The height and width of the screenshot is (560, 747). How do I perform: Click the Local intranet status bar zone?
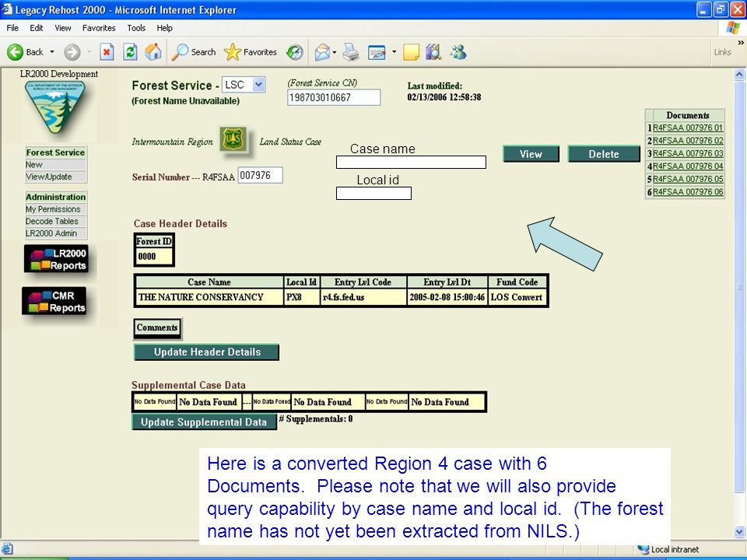669,550
